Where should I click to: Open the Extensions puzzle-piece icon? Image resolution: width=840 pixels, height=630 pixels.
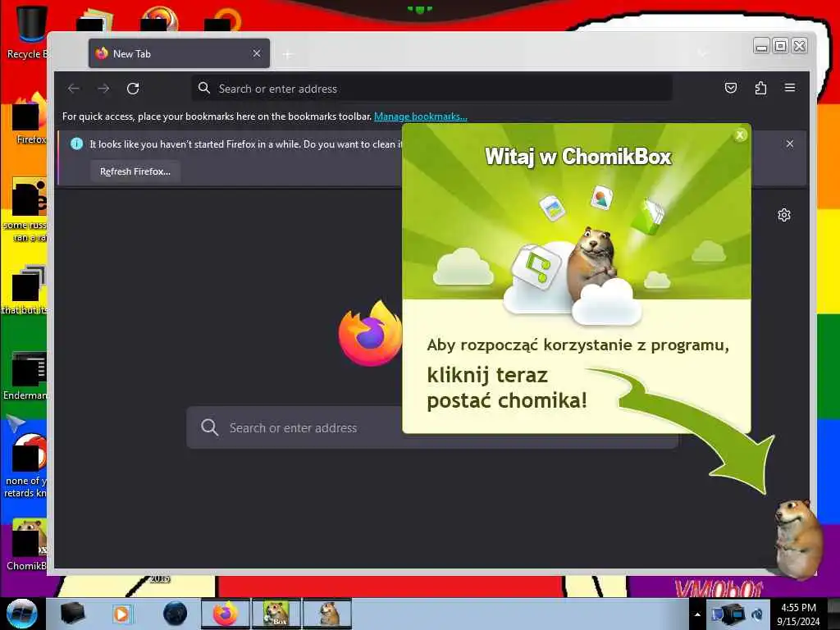tap(760, 88)
